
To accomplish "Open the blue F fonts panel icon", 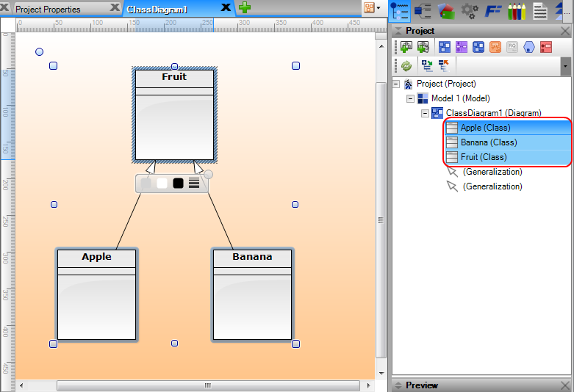I will 492,11.
